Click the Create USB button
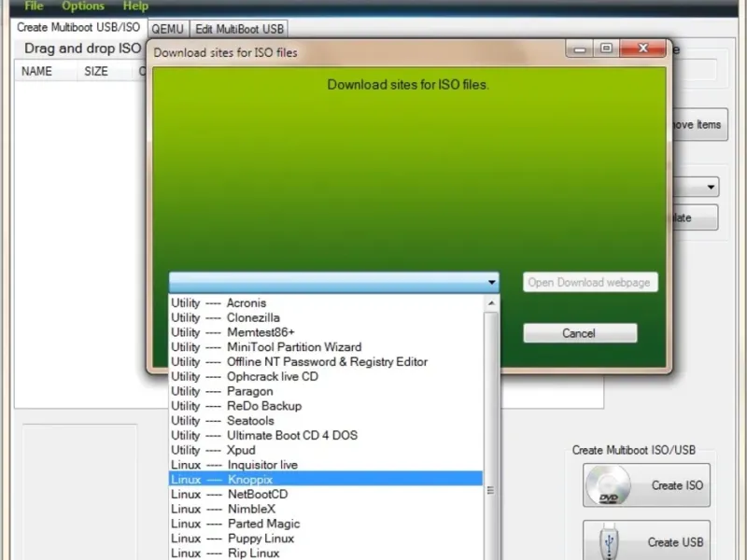747x560 pixels. [x=646, y=542]
